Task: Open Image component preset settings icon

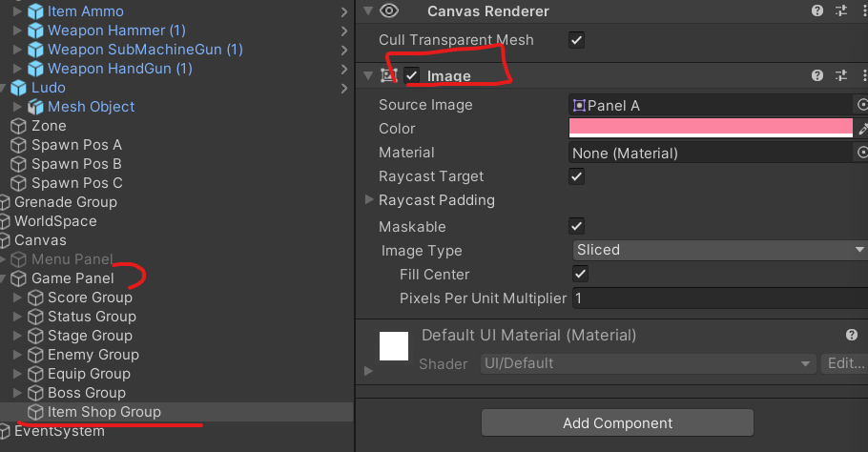Action: coord(840,75)
